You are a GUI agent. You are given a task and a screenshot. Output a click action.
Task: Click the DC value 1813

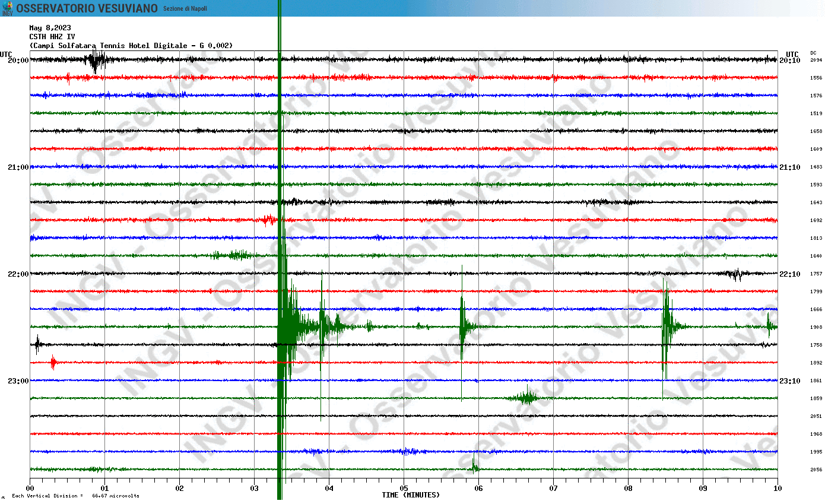pyautogui.click(x=816, y=238)
